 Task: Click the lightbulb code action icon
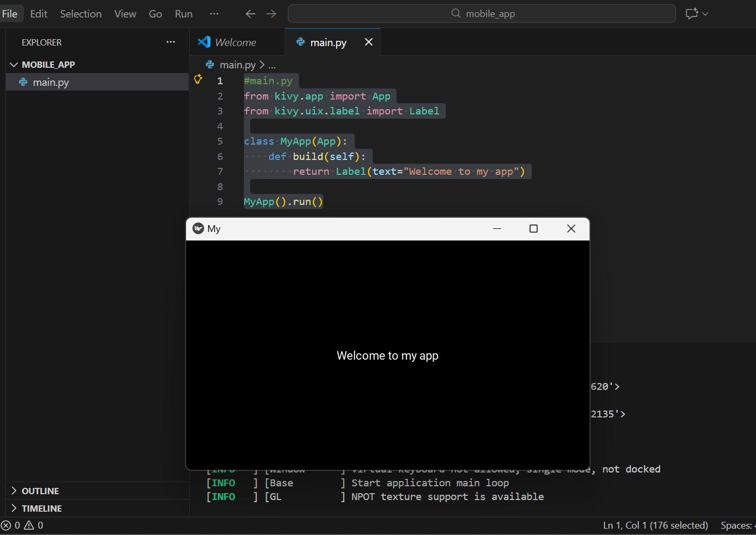(x=198, y=79)
